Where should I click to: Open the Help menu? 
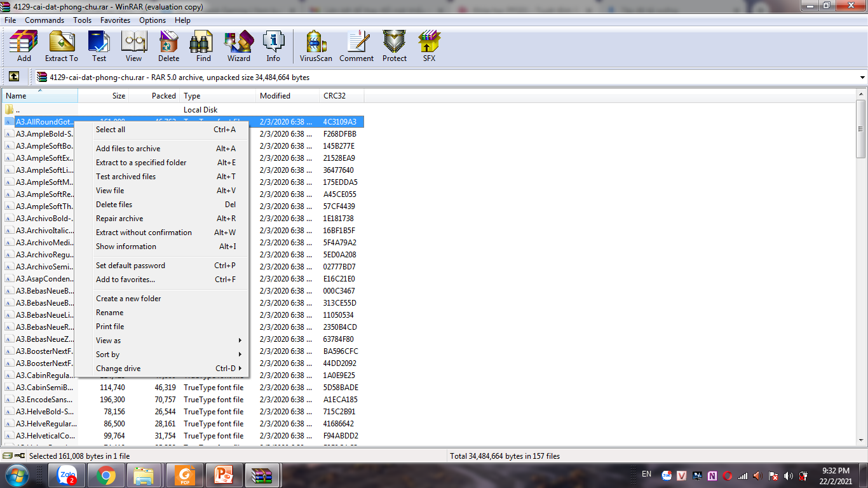click(182, 20)
